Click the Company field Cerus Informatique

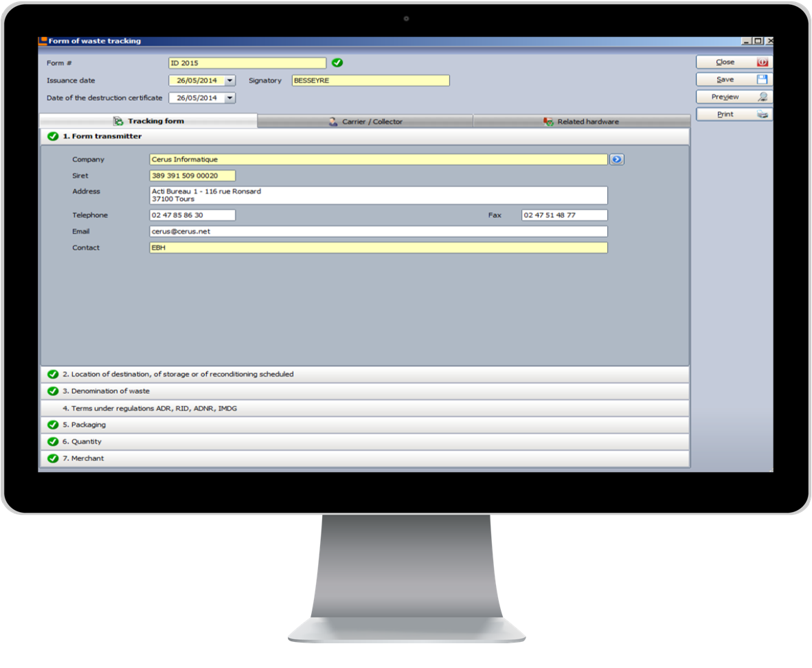point(378,159)
